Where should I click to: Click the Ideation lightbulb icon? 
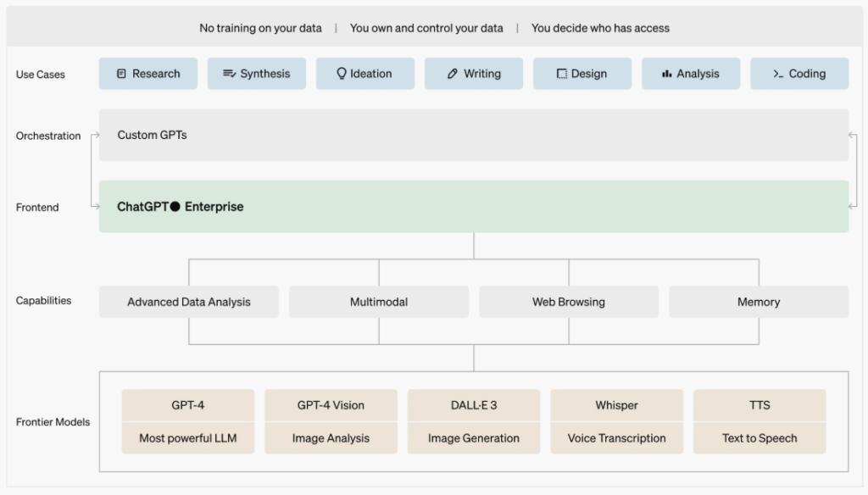tap(342, 74)
